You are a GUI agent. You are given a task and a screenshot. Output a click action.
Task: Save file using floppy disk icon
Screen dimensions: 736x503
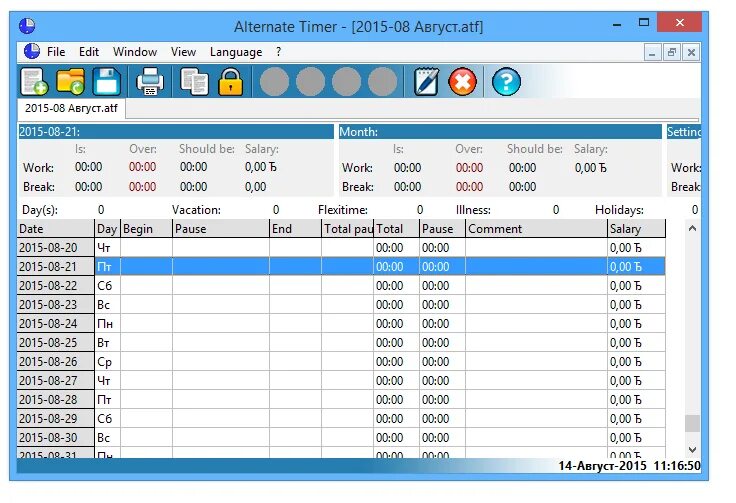tap(107, 82)
